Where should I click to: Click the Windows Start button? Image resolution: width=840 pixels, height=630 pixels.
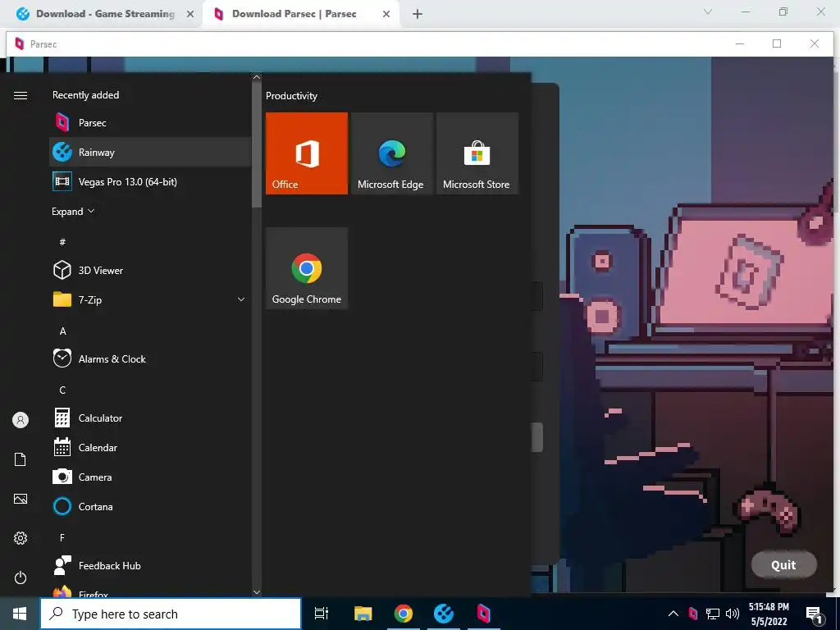pos(20,614)
